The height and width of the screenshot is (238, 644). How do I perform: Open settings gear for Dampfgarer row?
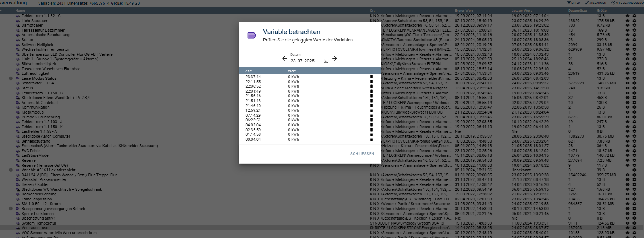click(x=634, y=26)
